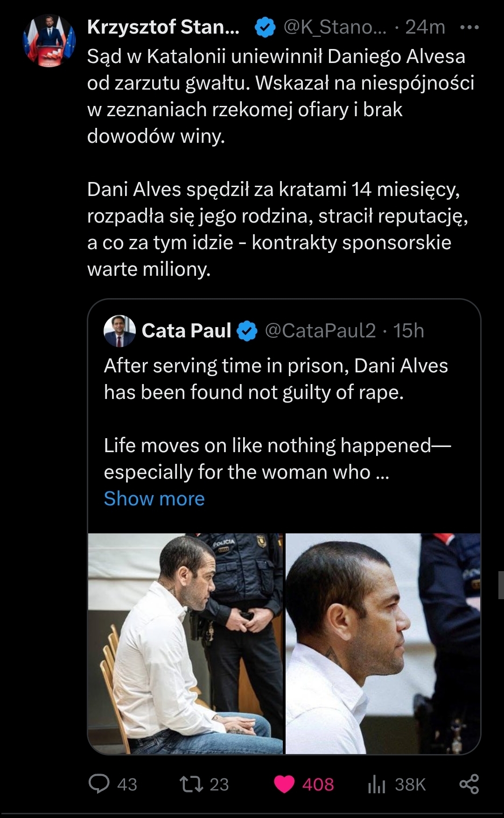Open right close-up profile photo
Viewport: 504px width, 818px height.
[x=383, y=643]
